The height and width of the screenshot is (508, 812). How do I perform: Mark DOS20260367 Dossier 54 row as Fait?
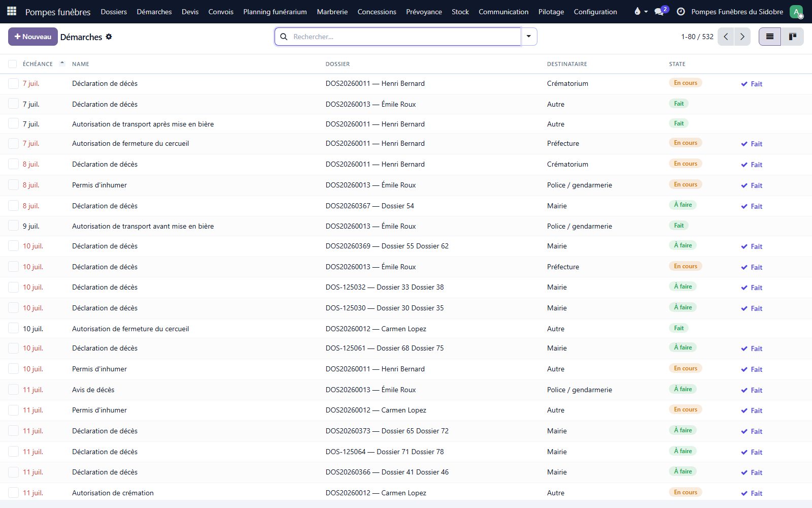pyautogui.click(x=752, y=206)
